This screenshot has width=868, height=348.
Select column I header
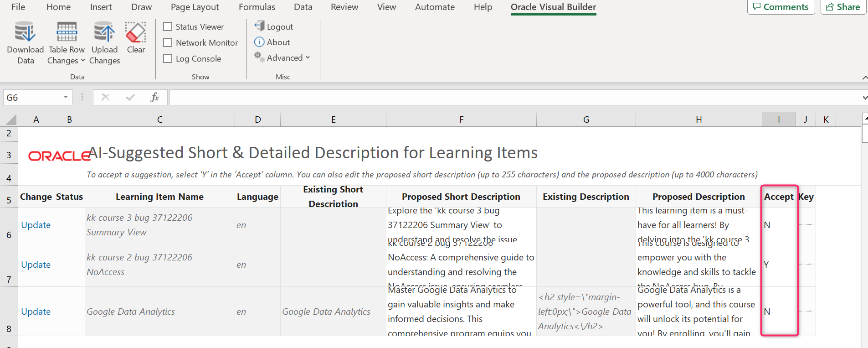click(x=779, y=119)
